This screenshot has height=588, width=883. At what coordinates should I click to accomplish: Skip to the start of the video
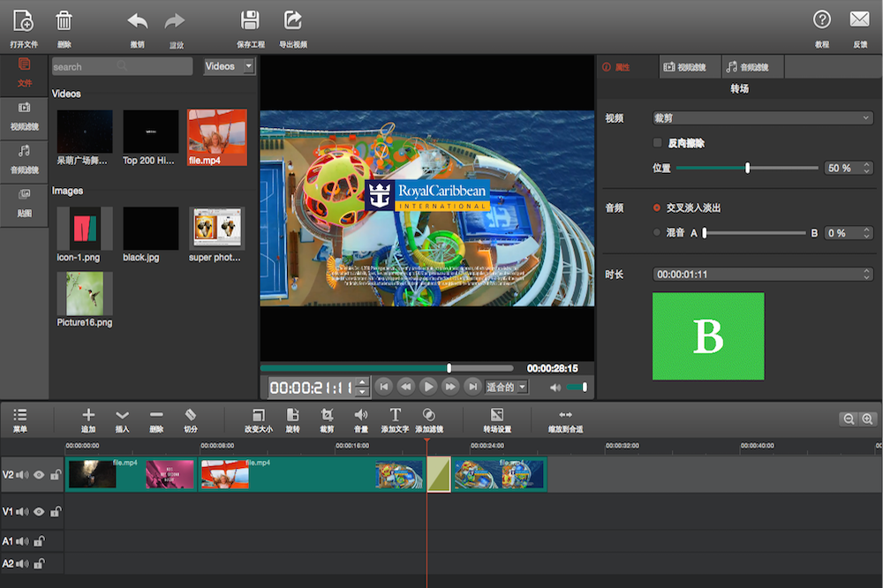(x=384, y=387)
